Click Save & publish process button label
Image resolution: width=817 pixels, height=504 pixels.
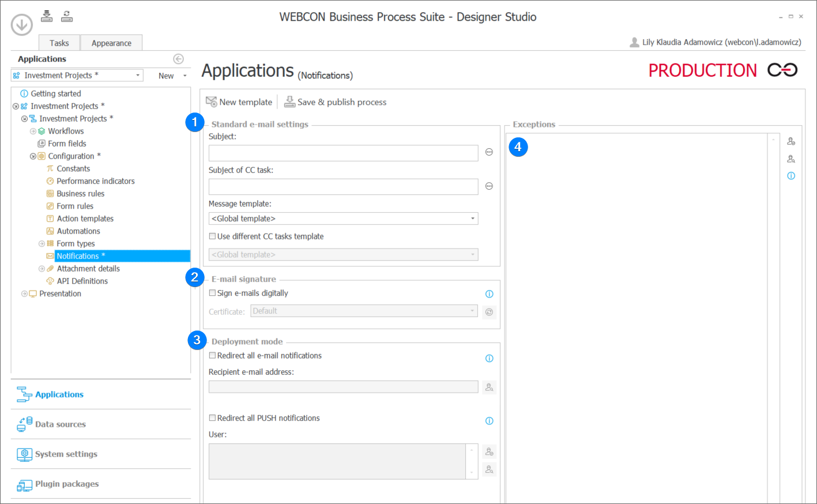coord(342,102)
